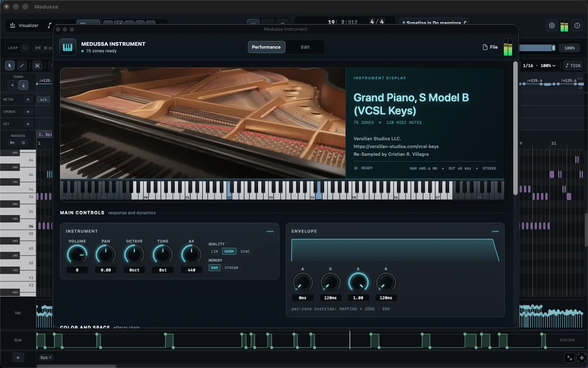Click the versilian-studios.com/vcsl-keys URL
The height and width of the screenshot is (368, 588).
[396, 146]
